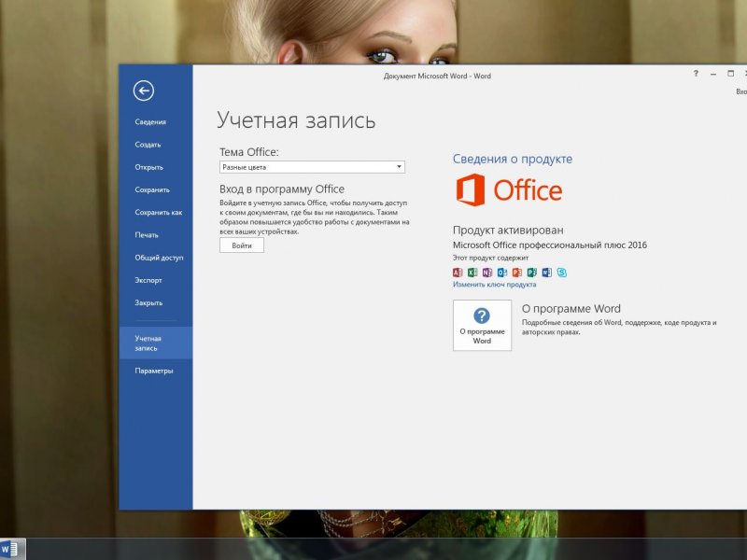Click the Publisher icon in product list
The width and height of the screenshot is (747, 560).
[x=531, y=273]
